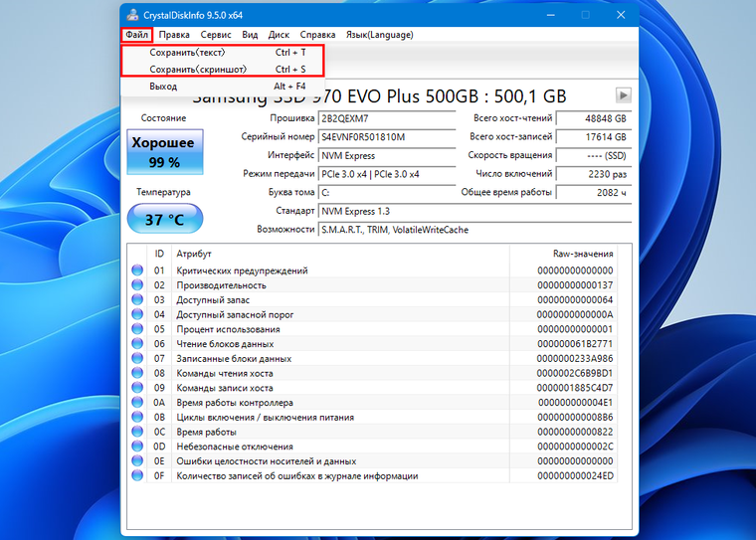756x540 pixels.
Task: Click status orb for attribute 01
Action: [137, 270]
